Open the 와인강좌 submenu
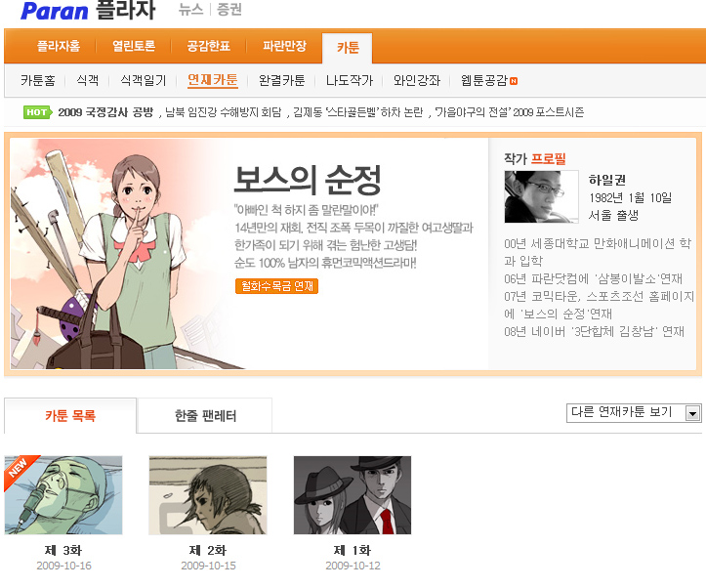706x588 pixels. tap(417, 81)
